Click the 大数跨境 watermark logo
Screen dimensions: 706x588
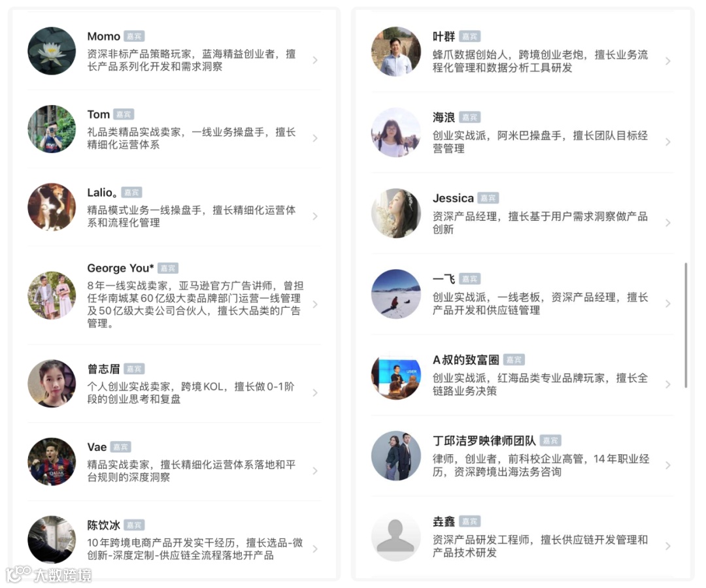[x=48, y=574]
